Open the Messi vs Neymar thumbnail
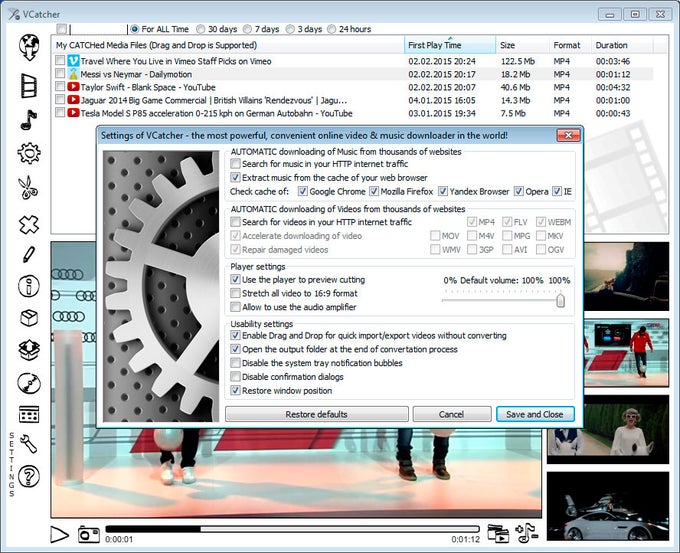Image resolution: width=680 pixels, height=553 pixels. pos(627,353)
